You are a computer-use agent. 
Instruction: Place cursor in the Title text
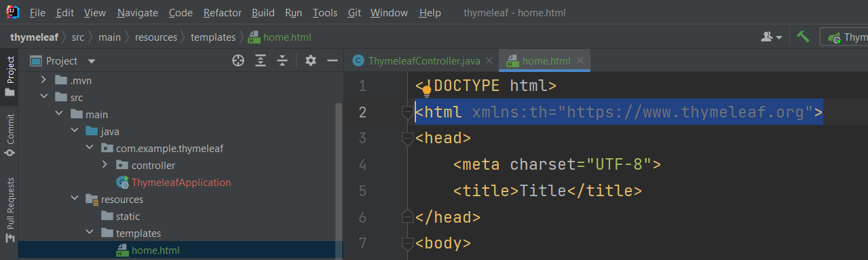(543, 191)
